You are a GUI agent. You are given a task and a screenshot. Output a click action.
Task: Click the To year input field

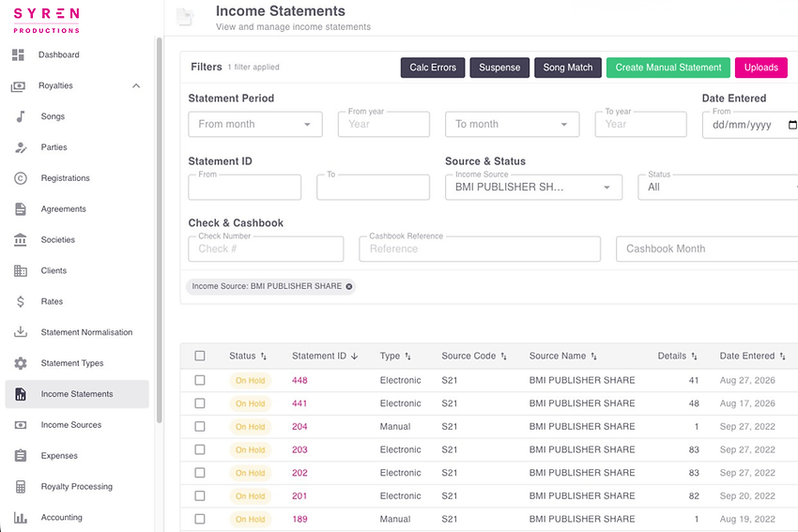click(x=640, y=125)
